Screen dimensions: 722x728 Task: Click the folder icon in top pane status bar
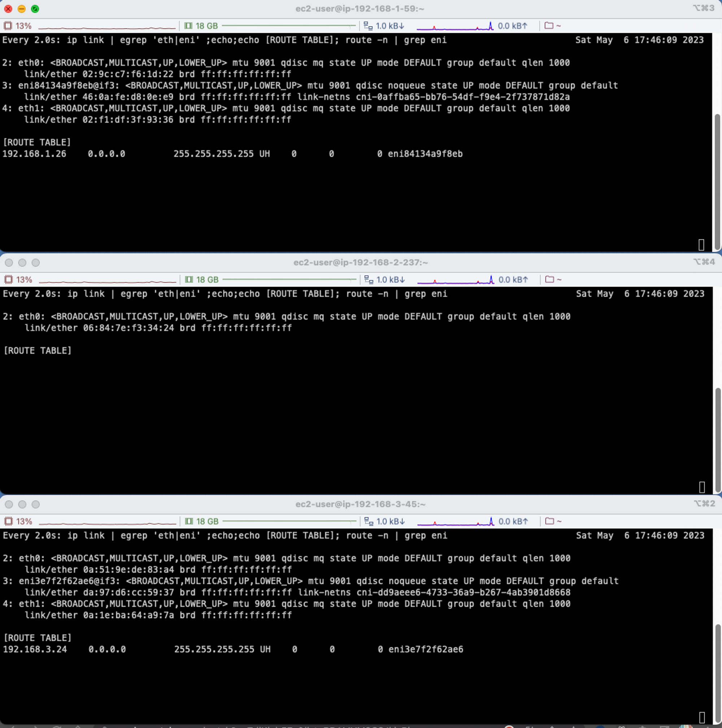[x=549, y=26]
